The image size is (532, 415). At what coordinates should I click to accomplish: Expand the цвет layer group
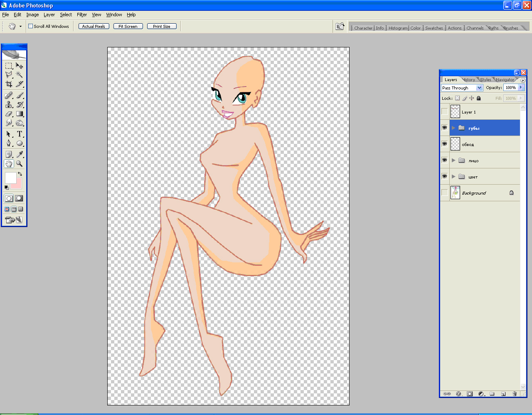click(x=453, y=176)
